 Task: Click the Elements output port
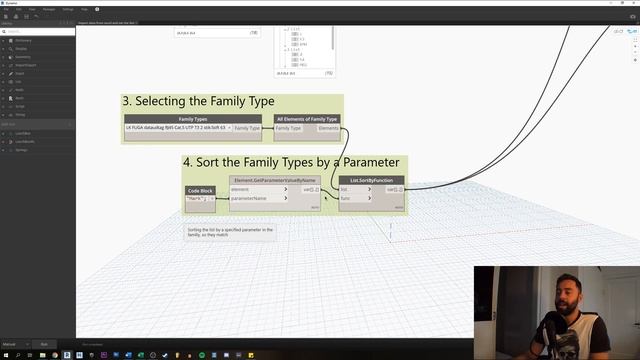(x=328, y=128)
